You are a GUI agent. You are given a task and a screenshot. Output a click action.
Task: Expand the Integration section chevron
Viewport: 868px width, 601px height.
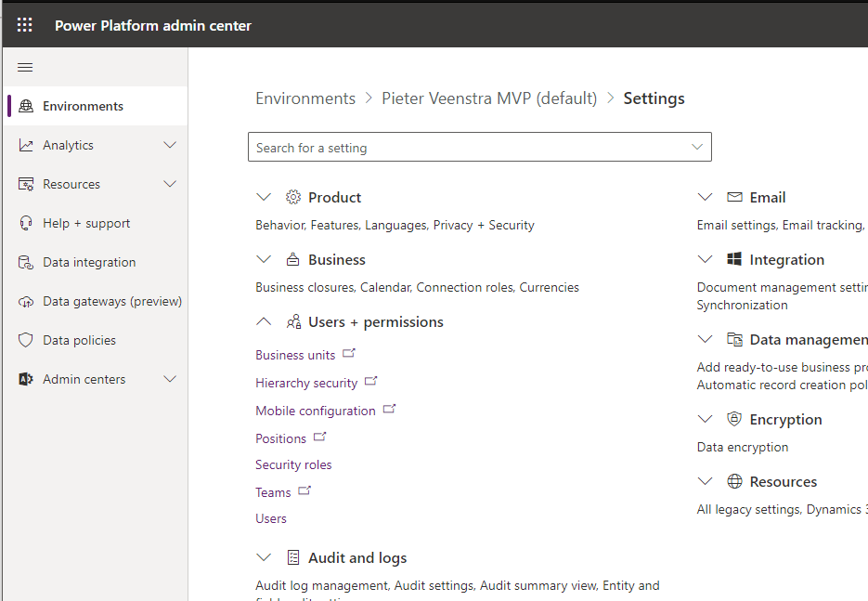(705, 259)
